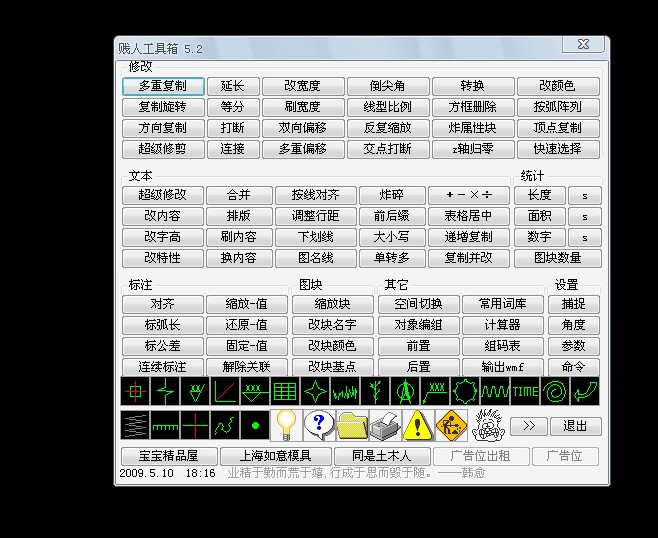Viewport: 658px width, 538px height.
Task: Open the 捕捉 snap settings button
Action: (574, 304)
